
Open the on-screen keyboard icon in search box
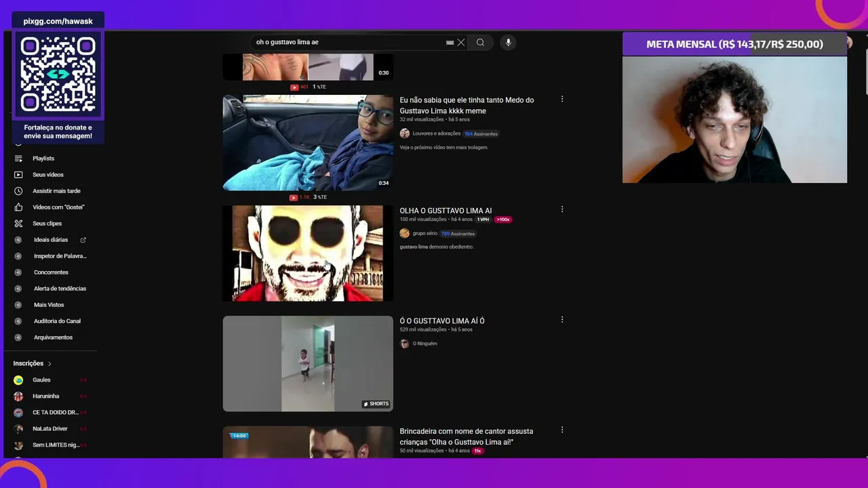[450, 42]
